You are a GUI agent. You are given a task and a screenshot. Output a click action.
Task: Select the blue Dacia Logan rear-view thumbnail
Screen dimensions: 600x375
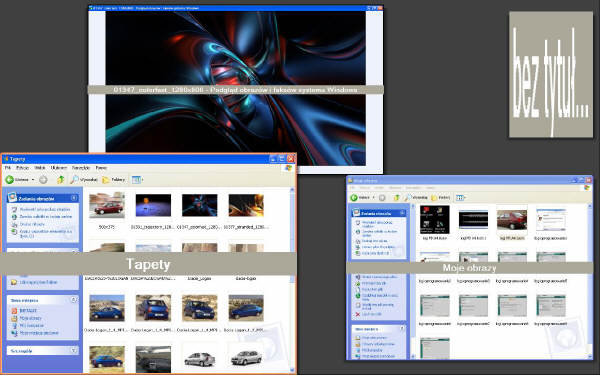coord(153,308)
